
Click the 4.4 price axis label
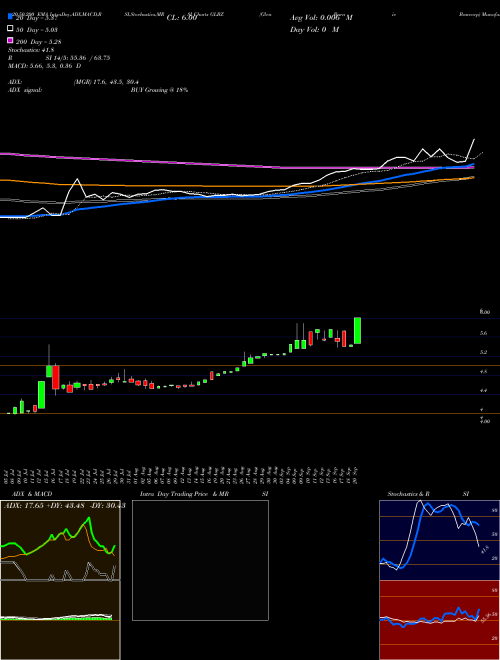[484, 390]
